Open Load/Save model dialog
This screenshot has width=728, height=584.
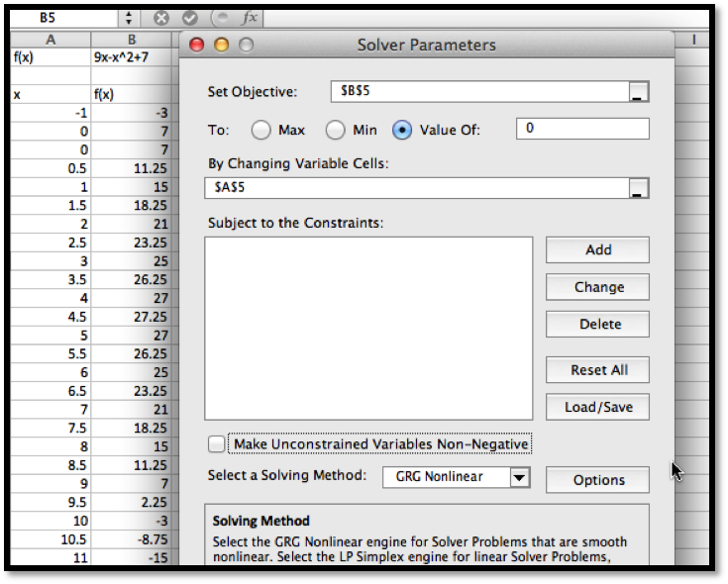coord(597,407)
